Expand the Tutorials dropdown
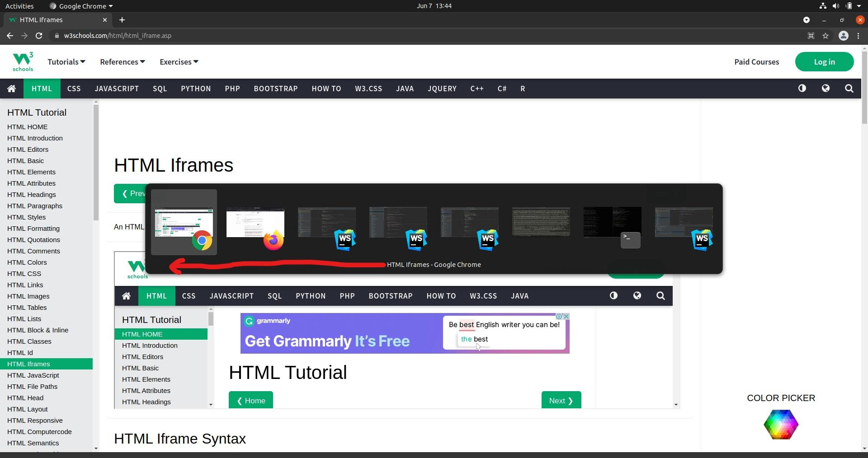This screenshot has width=868, height=458. 66,62
